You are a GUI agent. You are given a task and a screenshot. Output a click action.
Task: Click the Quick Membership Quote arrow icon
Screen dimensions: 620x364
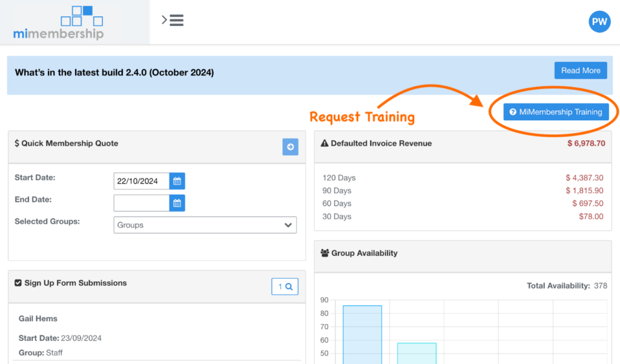(290, 147)
